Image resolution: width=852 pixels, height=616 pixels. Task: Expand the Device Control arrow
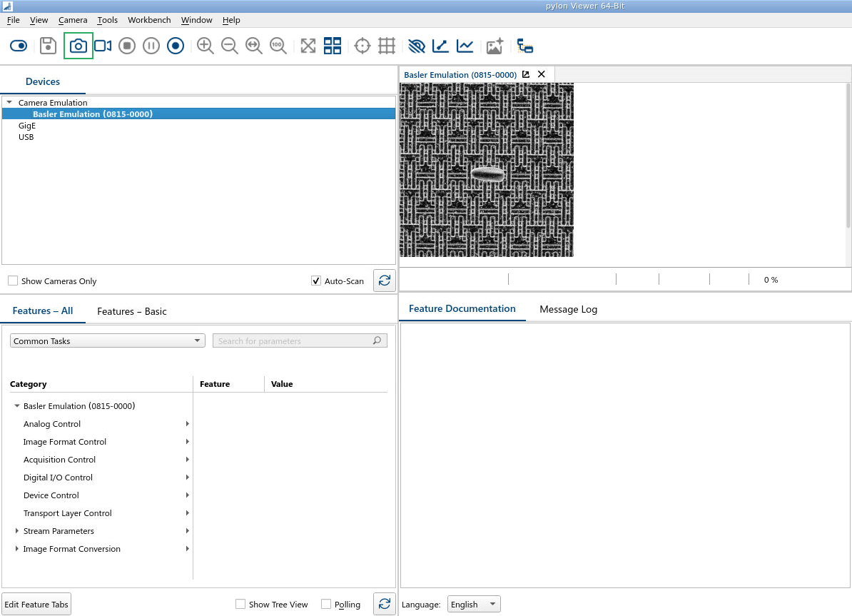tap(187, 495)
